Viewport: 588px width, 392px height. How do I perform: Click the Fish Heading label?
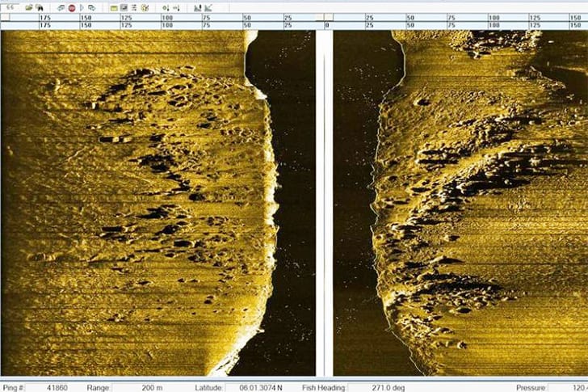(x=324, y=387)
